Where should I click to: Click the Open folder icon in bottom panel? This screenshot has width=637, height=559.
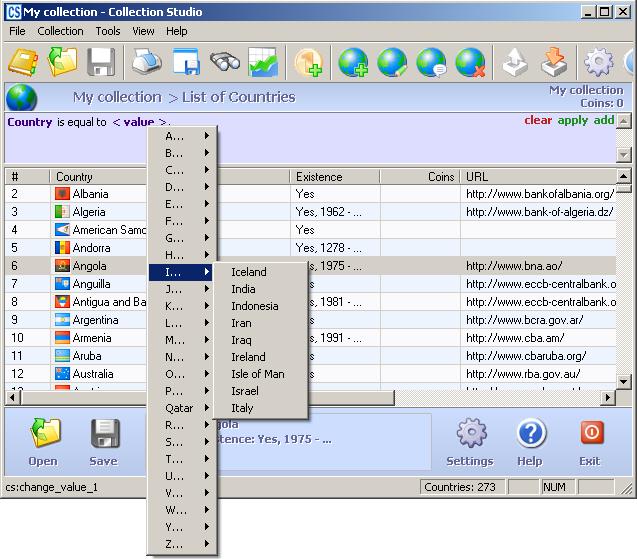coord(45,433)
